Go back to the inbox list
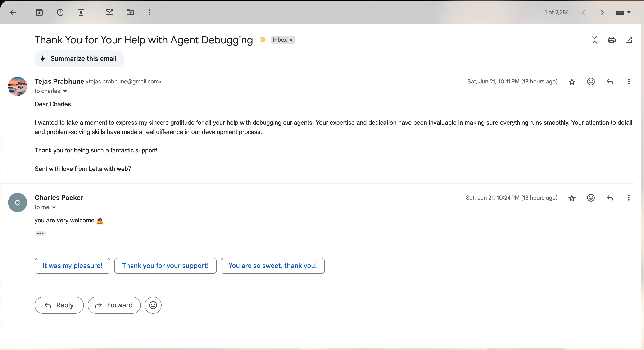Screen dimensions: 644x350 pos(13,12)
